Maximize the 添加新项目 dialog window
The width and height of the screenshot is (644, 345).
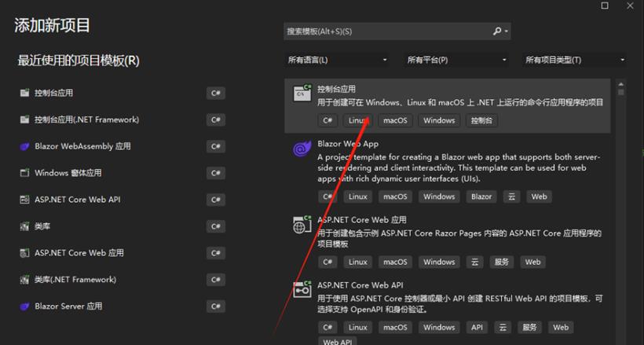click(605, 6)
